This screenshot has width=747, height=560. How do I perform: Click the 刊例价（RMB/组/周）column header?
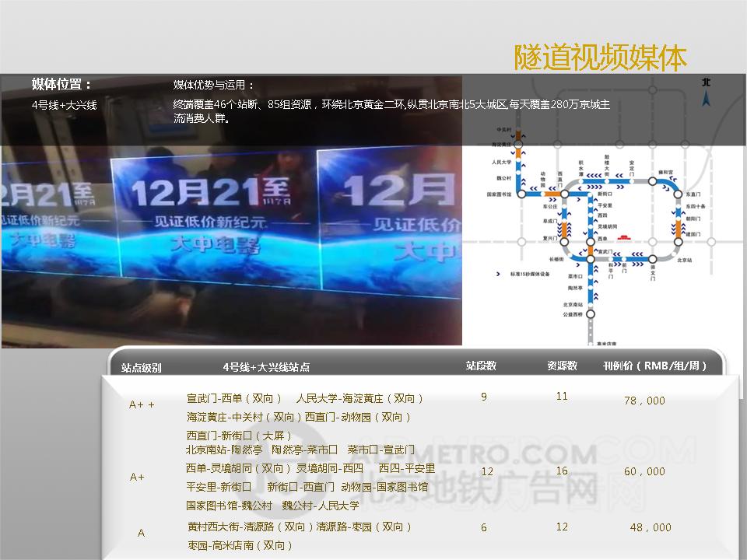(x=654, y=366)
